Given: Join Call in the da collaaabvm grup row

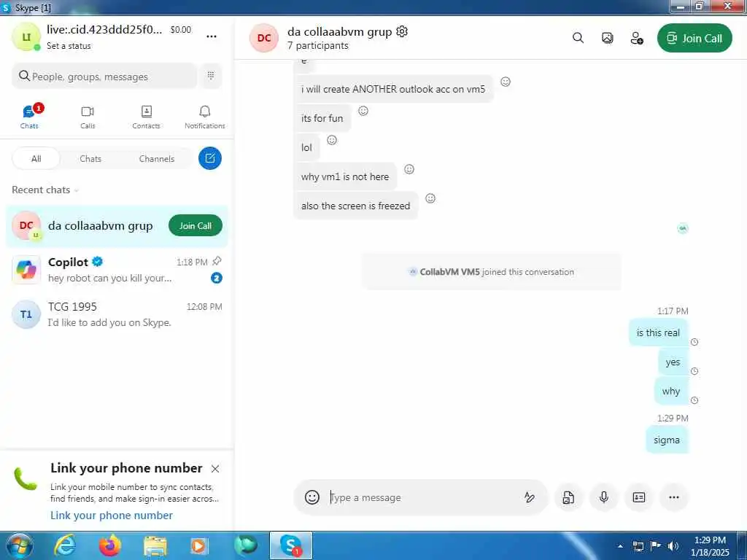Looking at the screenshot, I should [x=196, y=226].
